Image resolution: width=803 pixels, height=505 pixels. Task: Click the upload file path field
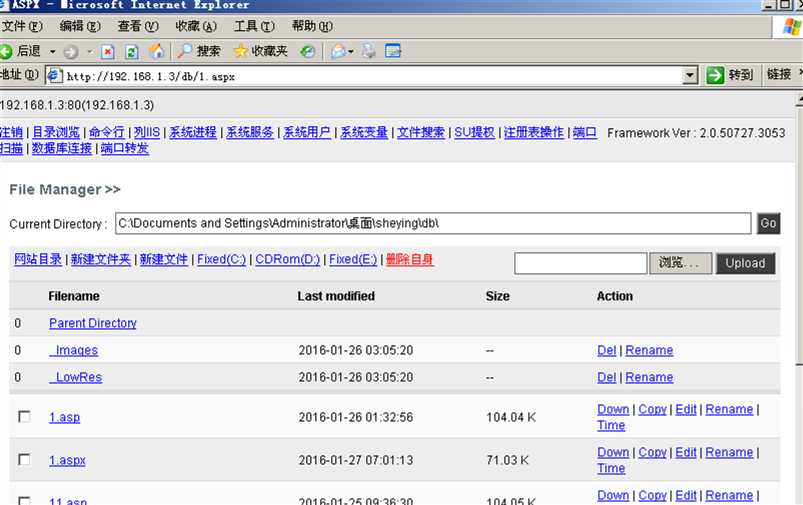click(581, 263)
